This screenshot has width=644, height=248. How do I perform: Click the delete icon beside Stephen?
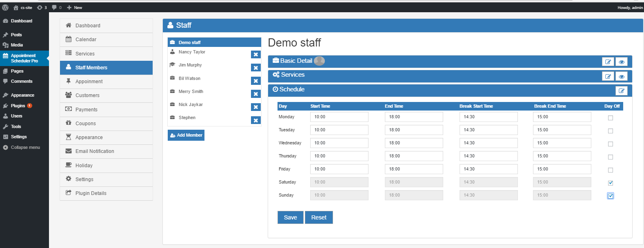[x=255, y=120]
